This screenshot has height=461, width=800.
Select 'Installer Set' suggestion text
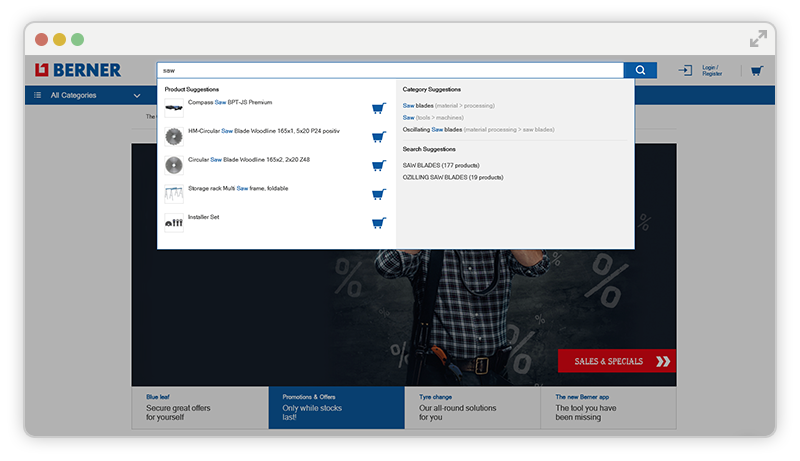coord(203,217)
